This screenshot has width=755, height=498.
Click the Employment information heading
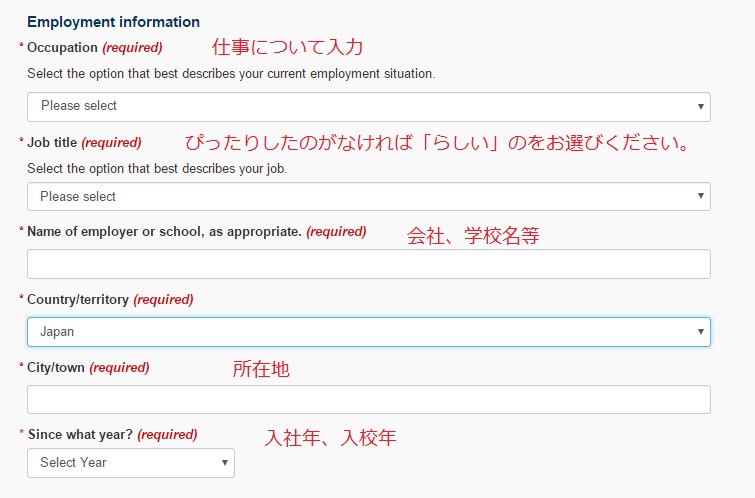[x=113, y=22]
